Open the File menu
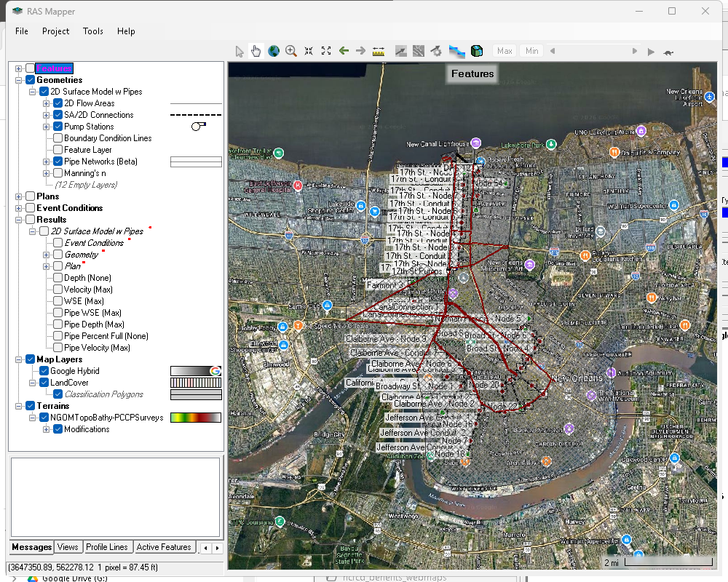This screenshot has height=582, width=728. [x=22, y=31]
